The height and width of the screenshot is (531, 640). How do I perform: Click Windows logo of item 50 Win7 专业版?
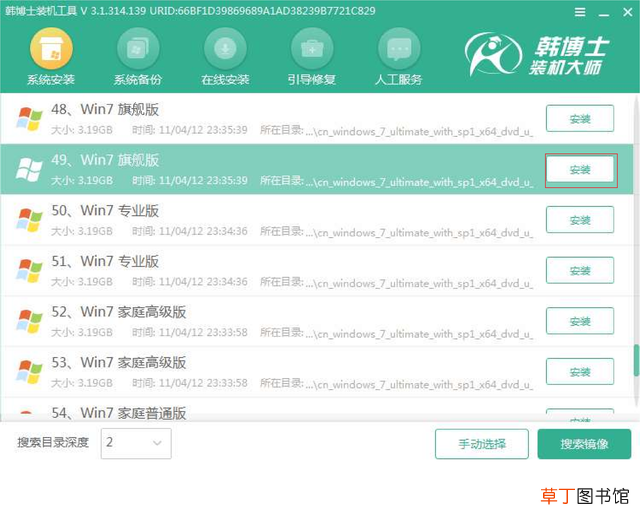pyautogui.click(x=29, y=220)
